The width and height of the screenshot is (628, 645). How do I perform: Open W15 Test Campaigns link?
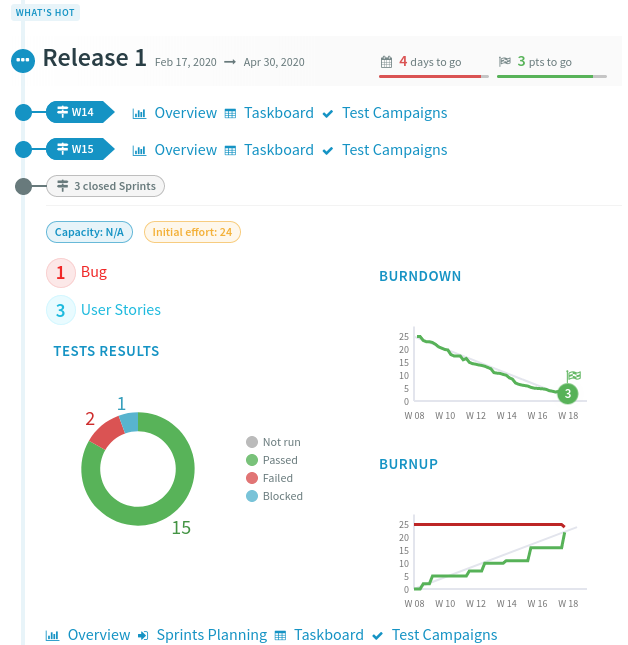point(395,150)
